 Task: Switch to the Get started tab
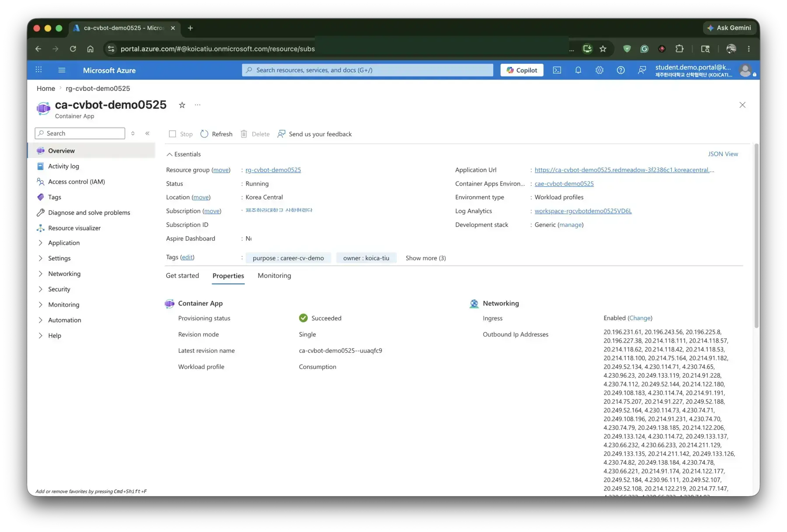182,275
